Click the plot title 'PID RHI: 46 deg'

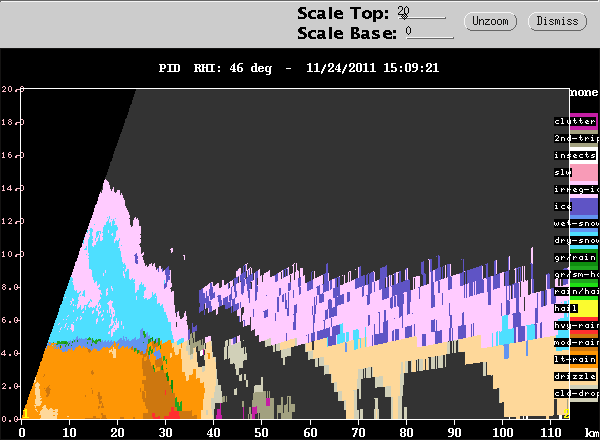click(215, 68)
